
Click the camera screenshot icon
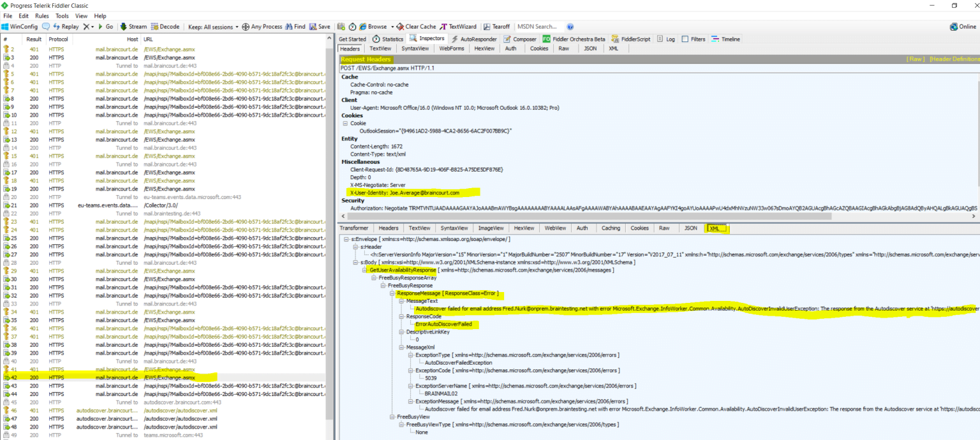[x=341, y=27]
